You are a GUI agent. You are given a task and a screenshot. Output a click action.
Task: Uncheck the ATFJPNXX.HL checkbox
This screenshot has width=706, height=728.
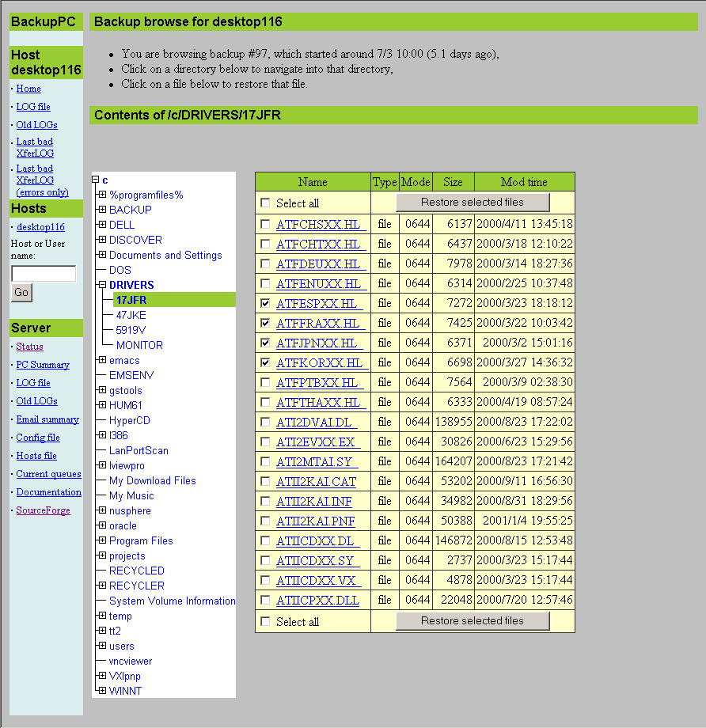click(265, 343)
